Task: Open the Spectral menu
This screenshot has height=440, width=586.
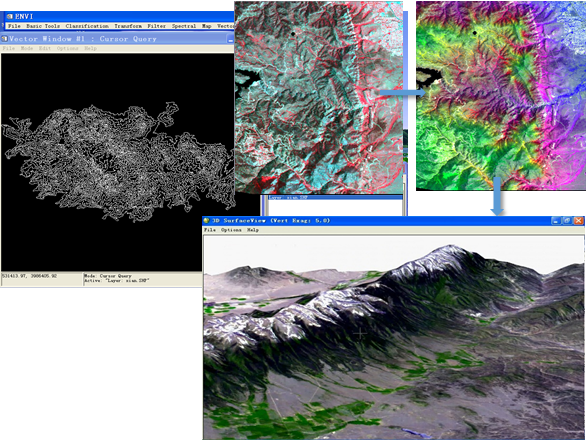Action: (x=184, y=26)
